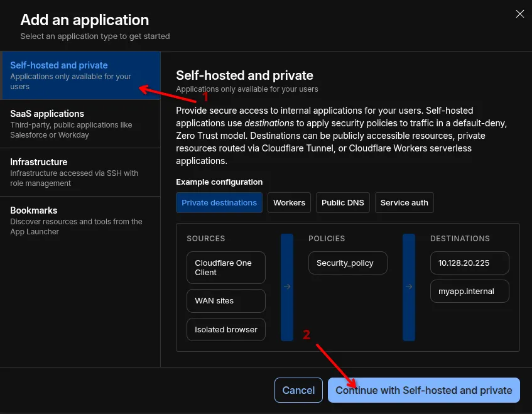
Task: Select SaaS applications type
Action: 80,124
